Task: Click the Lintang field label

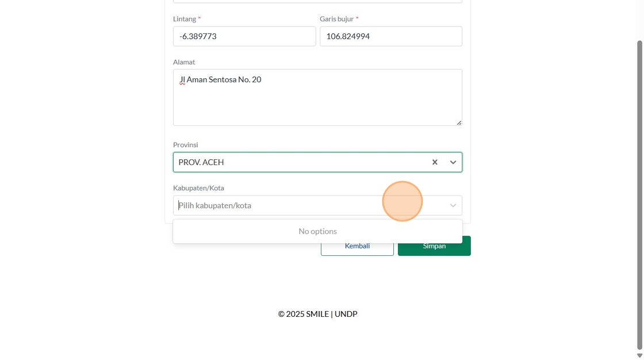Action: 185,19
